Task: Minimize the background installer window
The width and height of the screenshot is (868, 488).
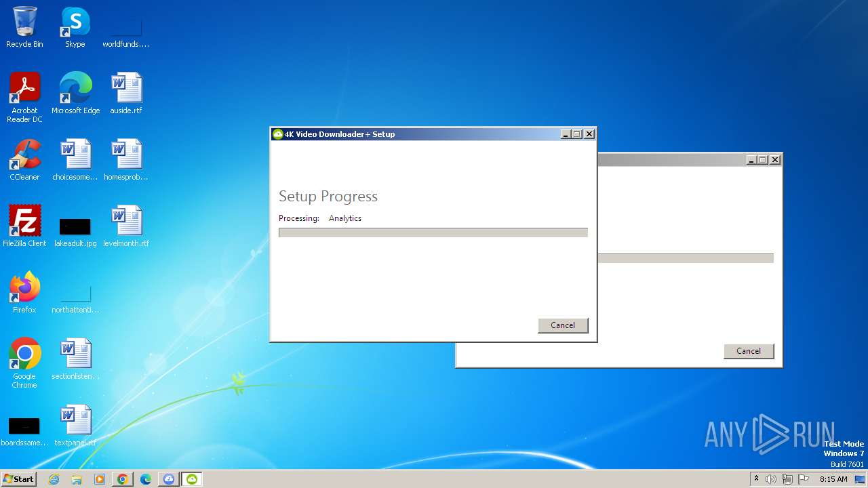Action: [x=751, y=160]
